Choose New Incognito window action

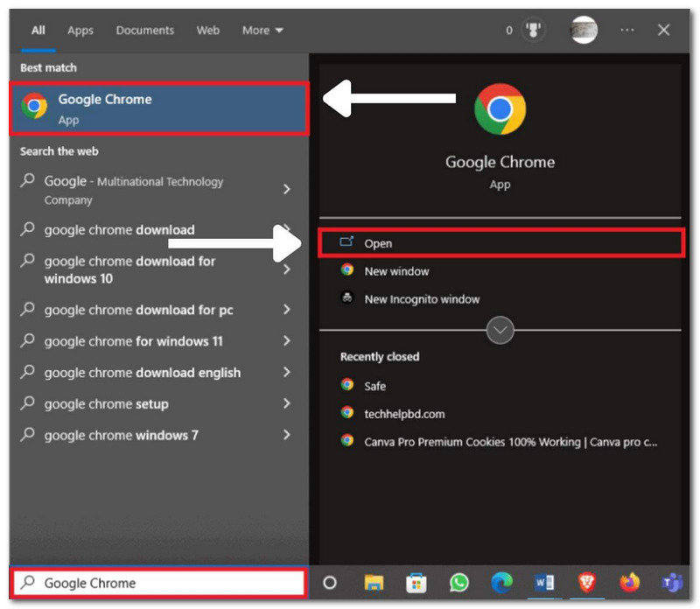(x=500, y=298)
